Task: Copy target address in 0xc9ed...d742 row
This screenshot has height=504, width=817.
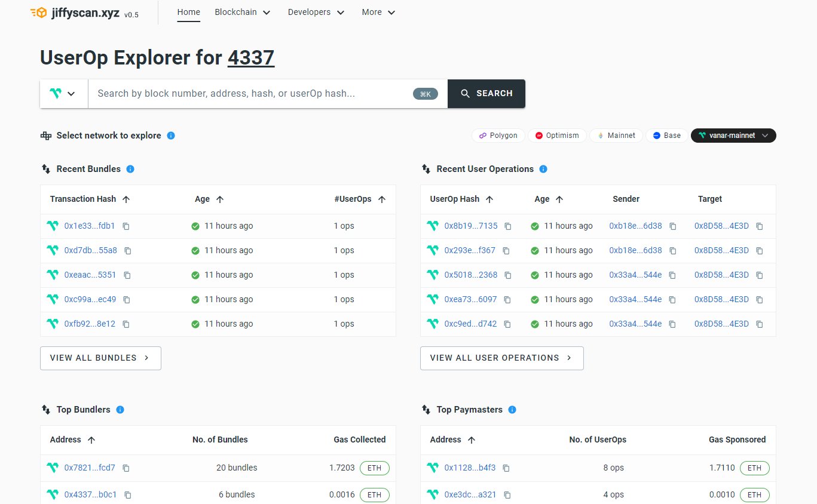Action: pyautogui.click(x=760, y=324)
